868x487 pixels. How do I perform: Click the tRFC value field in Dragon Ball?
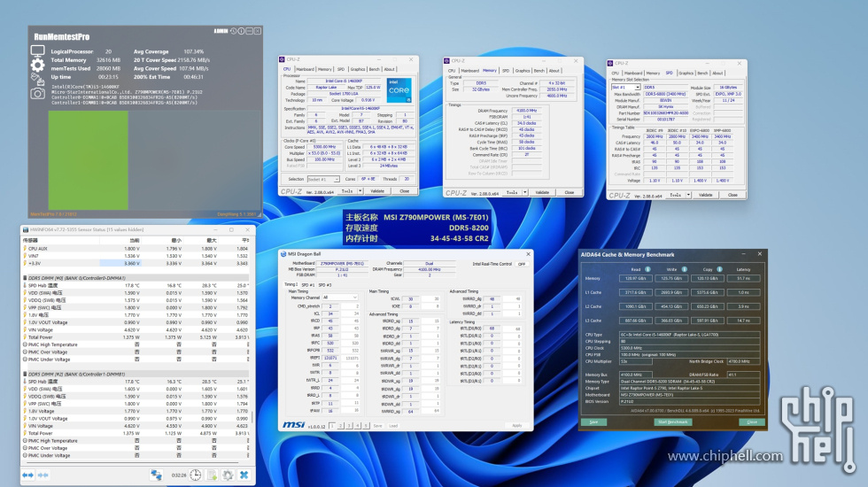330,343
